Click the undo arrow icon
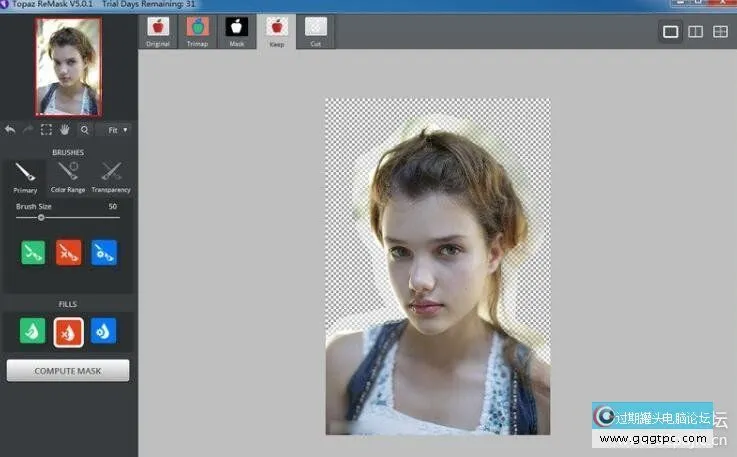The width and height of the screenshot is (737, 457). click(10, 129)
